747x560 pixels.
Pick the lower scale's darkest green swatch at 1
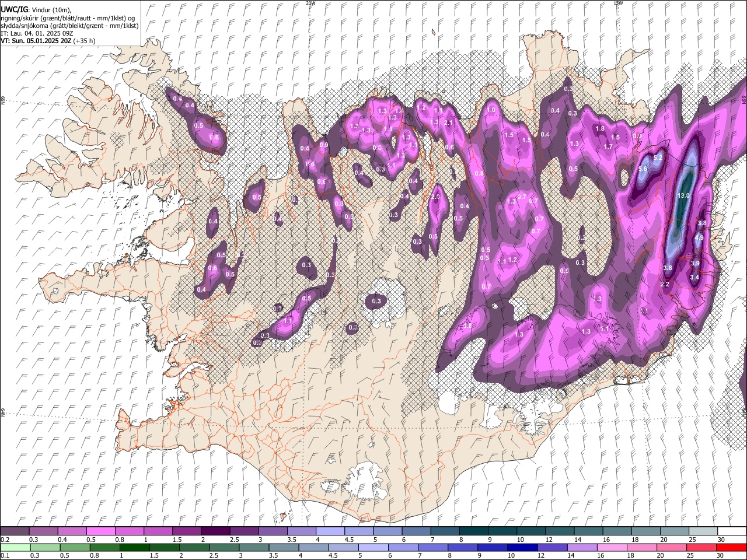tap(135, 548)
